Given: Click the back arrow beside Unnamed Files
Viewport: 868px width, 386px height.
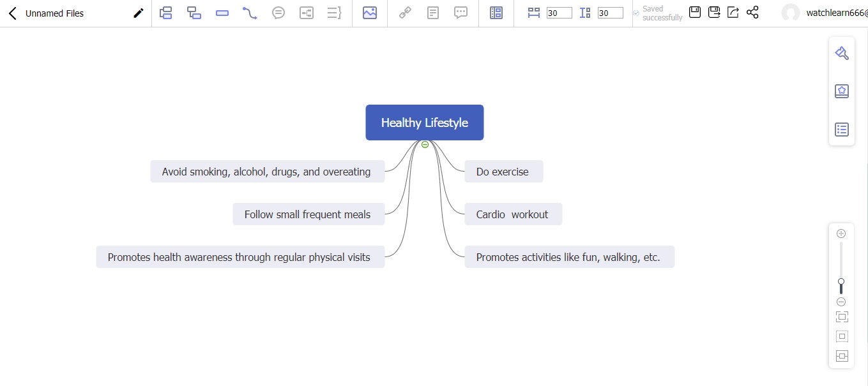Looking at the screenshot, I should [12, 13].
